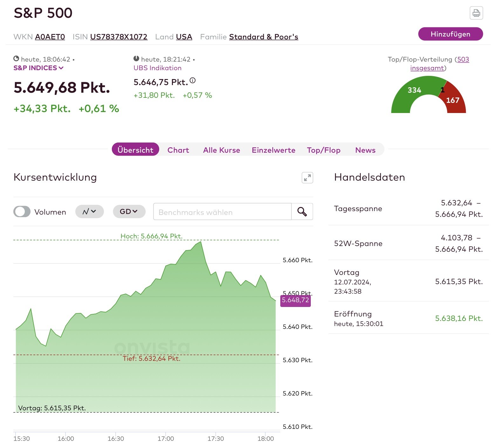
Task: Switch to the Chart tab
Action: (x=178, y=150)
